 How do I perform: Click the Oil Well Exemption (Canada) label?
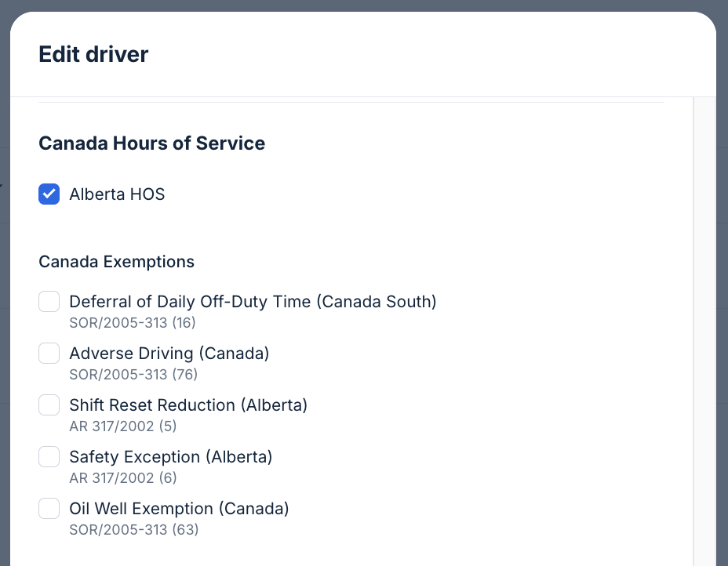coord(179,508)
